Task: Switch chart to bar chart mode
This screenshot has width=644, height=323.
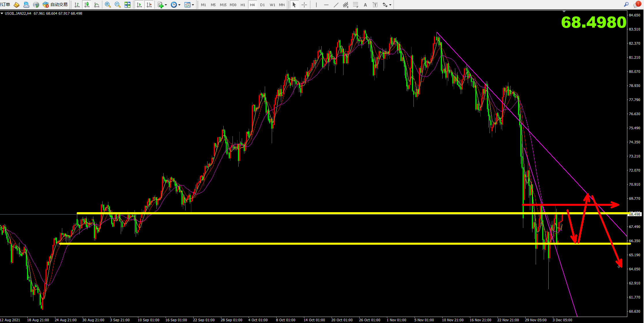Action: pyautogui.click(x=77, y=5)
